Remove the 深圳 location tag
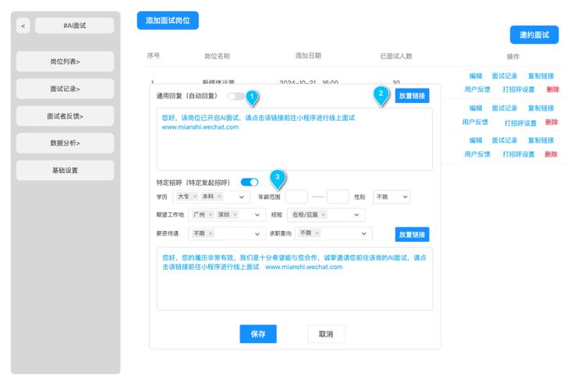This screenshot has width=588, height=390. [235, 214]
